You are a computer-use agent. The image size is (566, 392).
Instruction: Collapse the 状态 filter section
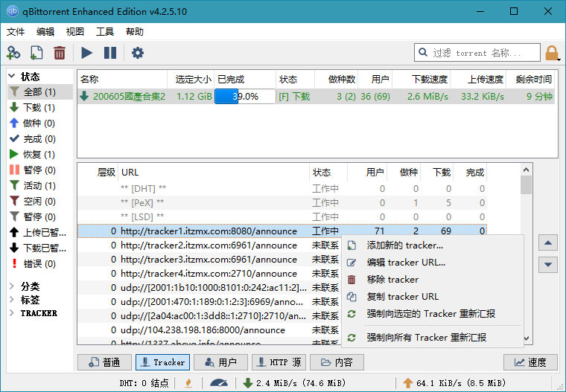pyautogui.click(x=12, y=76)
